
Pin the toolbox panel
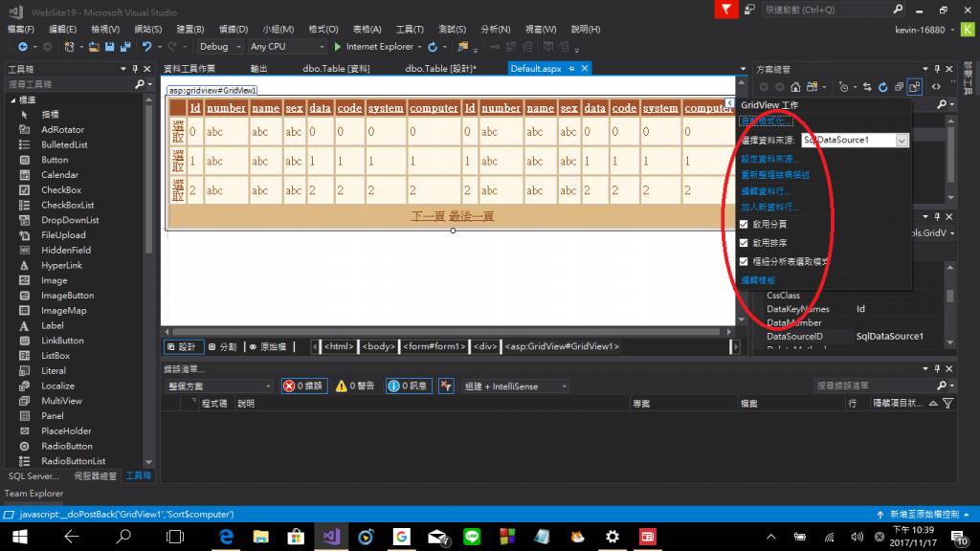[135, 69]
